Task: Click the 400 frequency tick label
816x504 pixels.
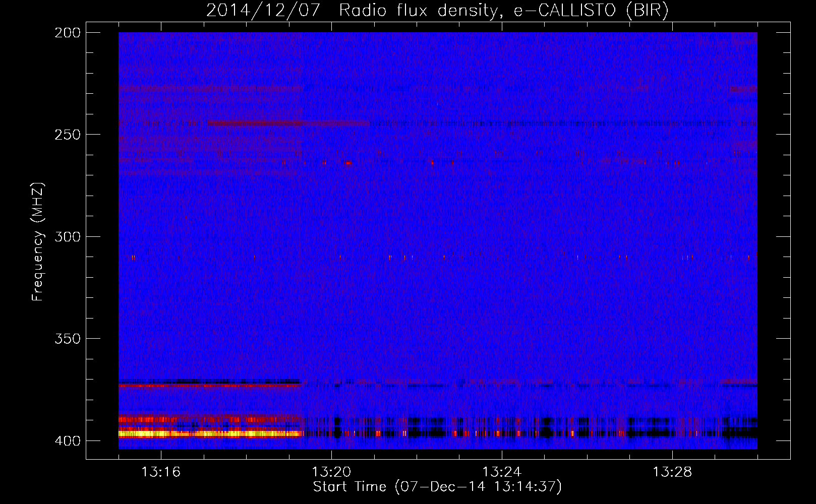Action: pyautogui.click(x=68, y=440)
